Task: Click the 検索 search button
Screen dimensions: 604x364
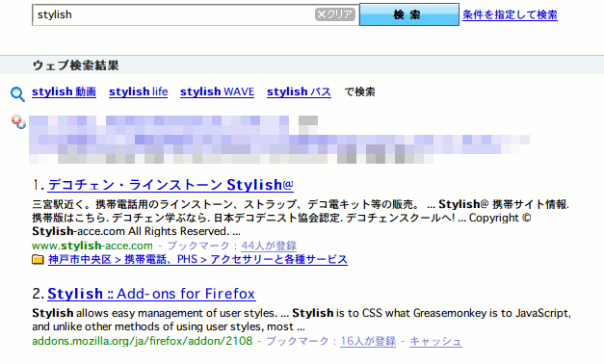Action: pyautogui.click(x=409, y=14)
